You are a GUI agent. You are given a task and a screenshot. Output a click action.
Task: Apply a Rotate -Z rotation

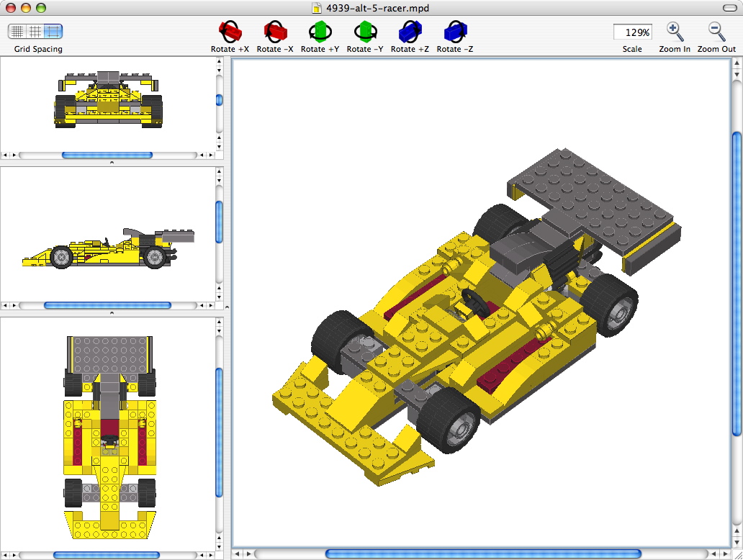point(454,32)
